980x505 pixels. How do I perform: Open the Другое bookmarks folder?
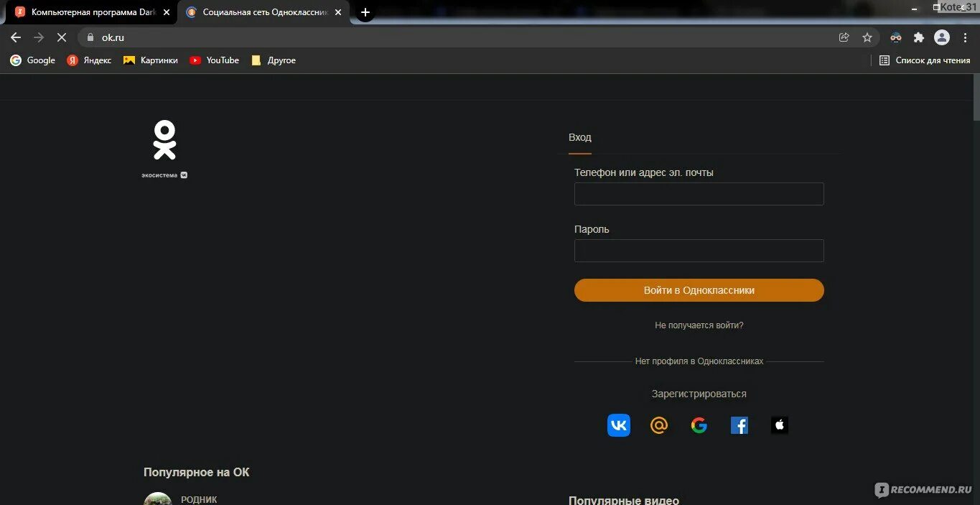[274, 60]
